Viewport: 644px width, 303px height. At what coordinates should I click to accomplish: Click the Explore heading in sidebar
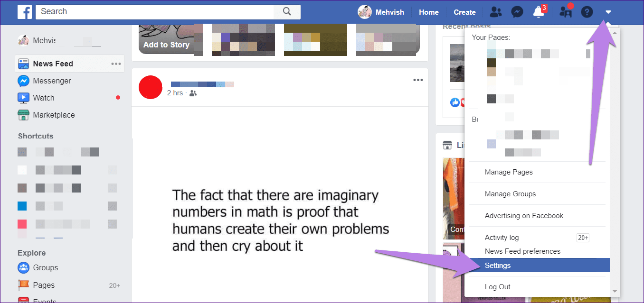pyautogui.click(x=32, y=253)
